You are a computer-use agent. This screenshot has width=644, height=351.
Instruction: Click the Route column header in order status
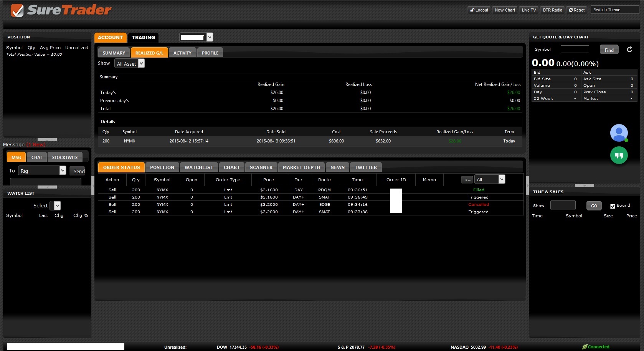pos(324,180)
